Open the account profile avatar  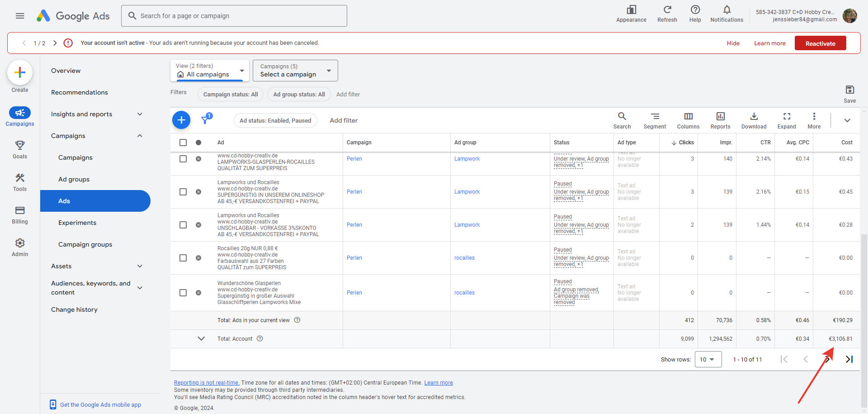coord(850,16)
